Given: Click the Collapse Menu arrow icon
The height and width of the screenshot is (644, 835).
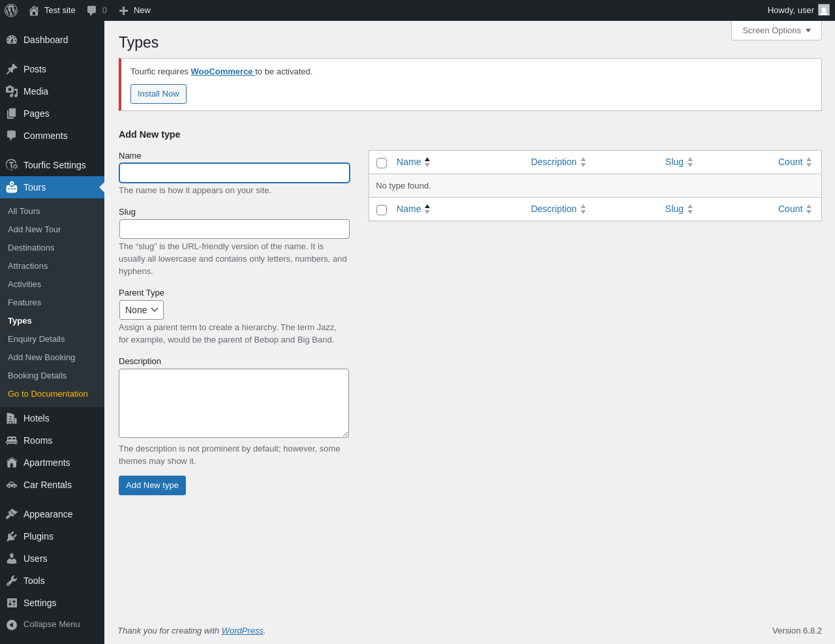Looking at the screenshot, I should point(12,624).
